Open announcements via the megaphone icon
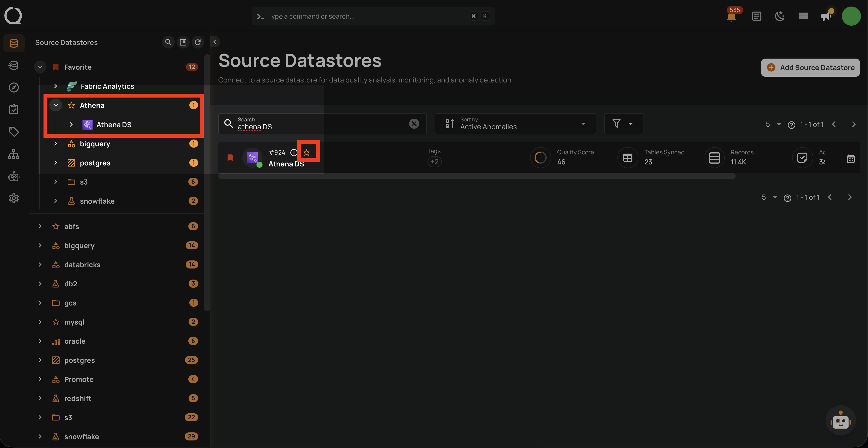This screenshot has height=448, width=868. point(826,16)
